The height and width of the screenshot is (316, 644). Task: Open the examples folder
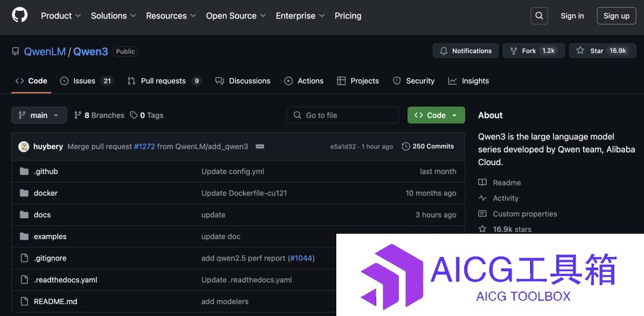(50, 237)
